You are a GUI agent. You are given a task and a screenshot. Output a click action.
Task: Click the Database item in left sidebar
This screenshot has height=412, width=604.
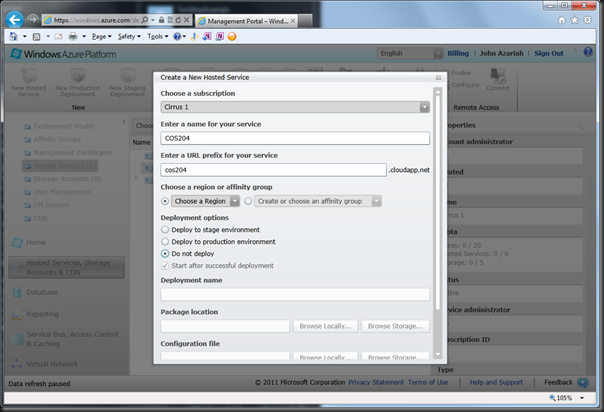tap(42, 292)
